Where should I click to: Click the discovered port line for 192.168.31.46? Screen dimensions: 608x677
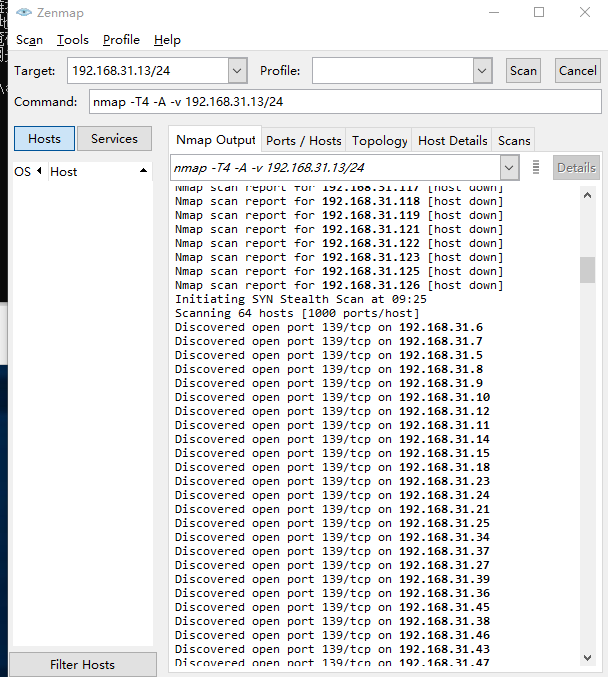click(332, 635)
